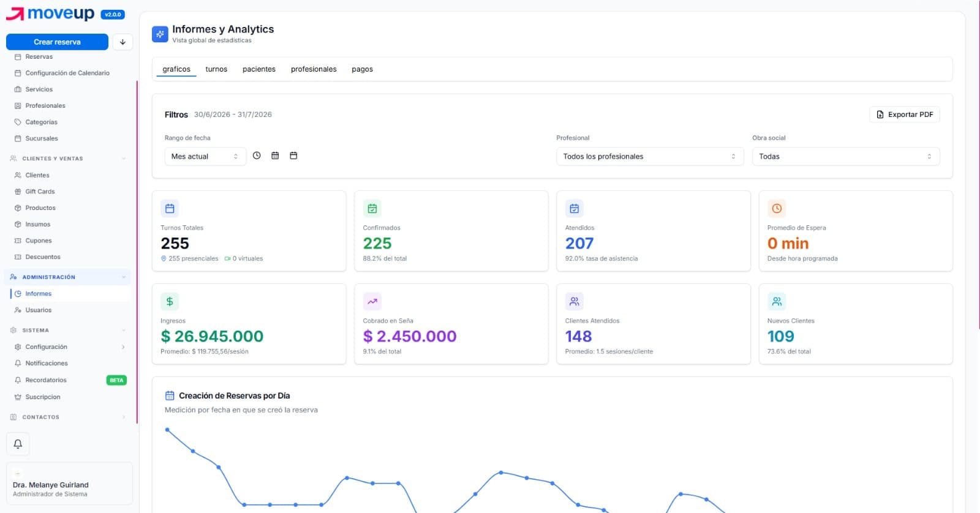Switch to the pagos tab
The width and height of the screenshot is (980, 513).
(362, 69)
